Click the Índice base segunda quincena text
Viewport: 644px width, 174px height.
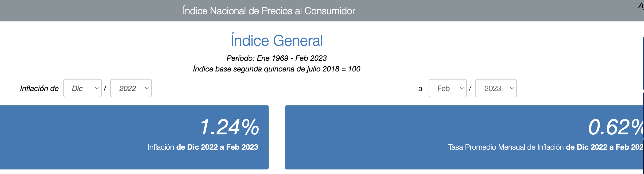277,69
